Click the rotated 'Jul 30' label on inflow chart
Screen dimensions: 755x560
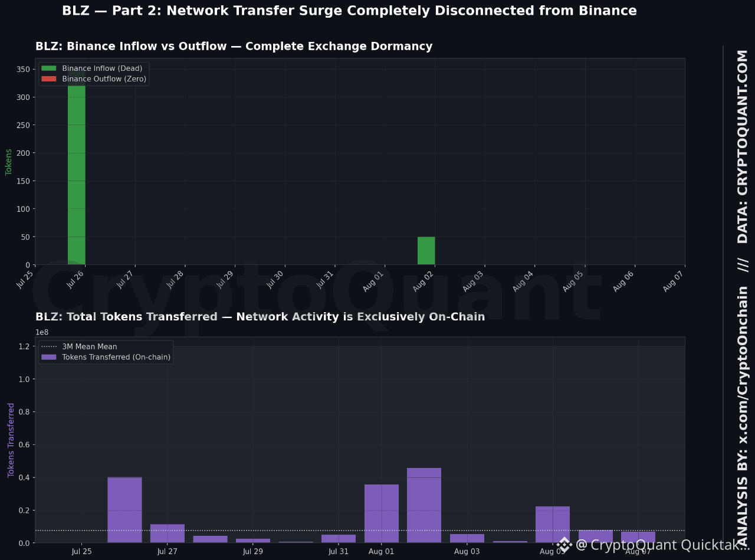click(275, 279)
